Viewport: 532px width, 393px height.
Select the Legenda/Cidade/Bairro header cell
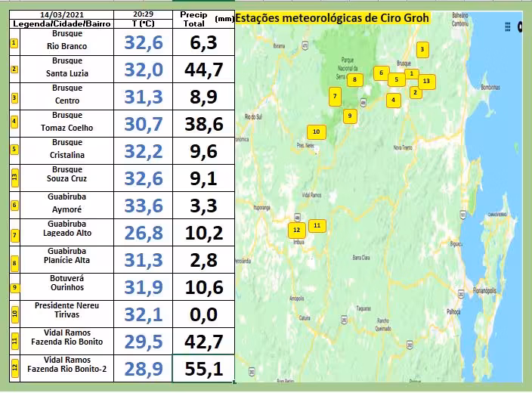[62, 24]
